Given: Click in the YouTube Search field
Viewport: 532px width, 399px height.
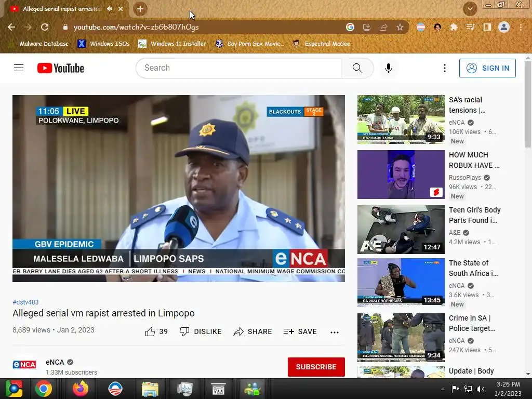Looking at the screenshot, I should coord(238,68).
